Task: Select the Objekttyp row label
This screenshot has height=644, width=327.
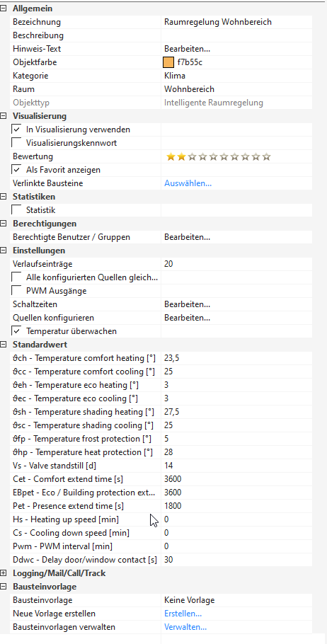Action: (x=31, y=103)
